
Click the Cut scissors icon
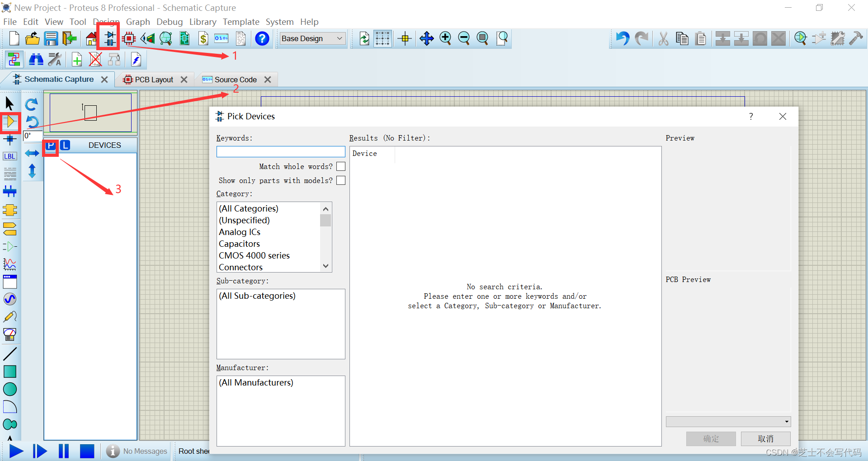[663, 39]
